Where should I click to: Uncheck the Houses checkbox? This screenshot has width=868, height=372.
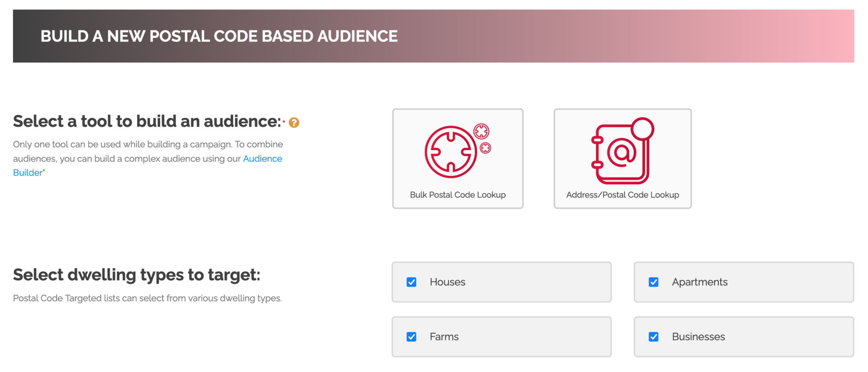(411, 282)
